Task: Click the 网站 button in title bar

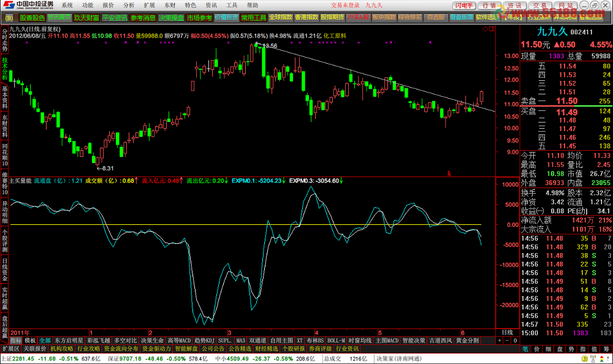Action: pos(565,6)
